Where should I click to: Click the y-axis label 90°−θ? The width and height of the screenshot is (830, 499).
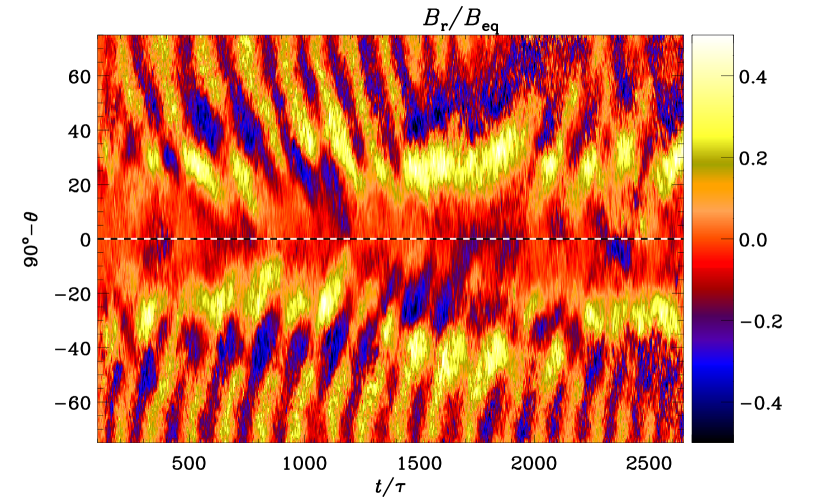pos(33,240)
